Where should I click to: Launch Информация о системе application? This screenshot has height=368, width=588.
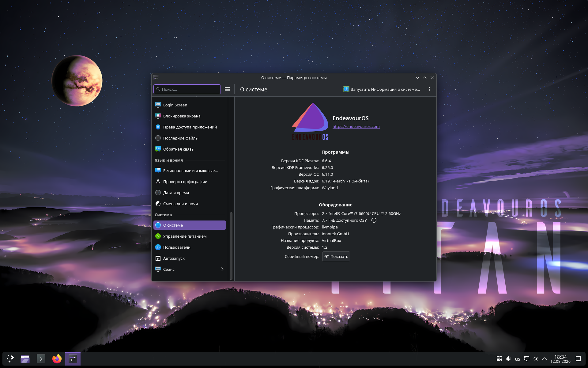click(x=382, y=89)
